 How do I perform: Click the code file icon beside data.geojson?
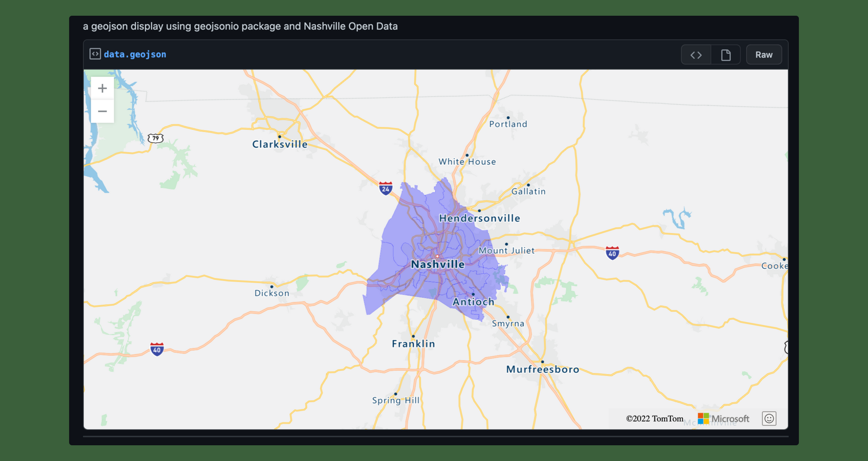(95, 54)
